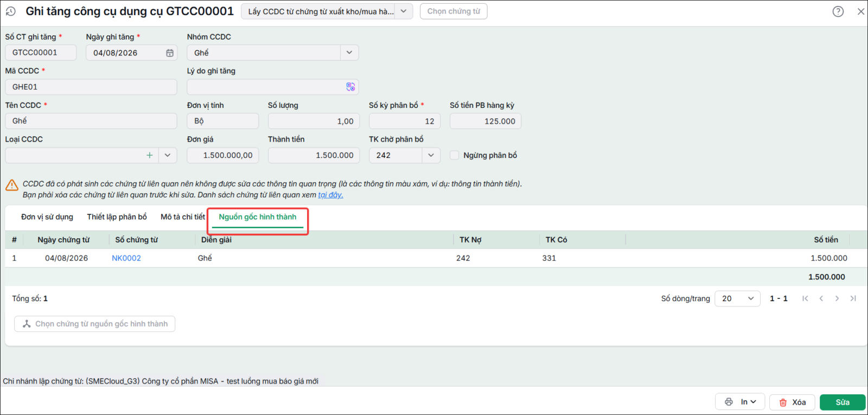868x415 pixels.
Task: Click the Tên CCDC field
Action: [x=91, y=121]
